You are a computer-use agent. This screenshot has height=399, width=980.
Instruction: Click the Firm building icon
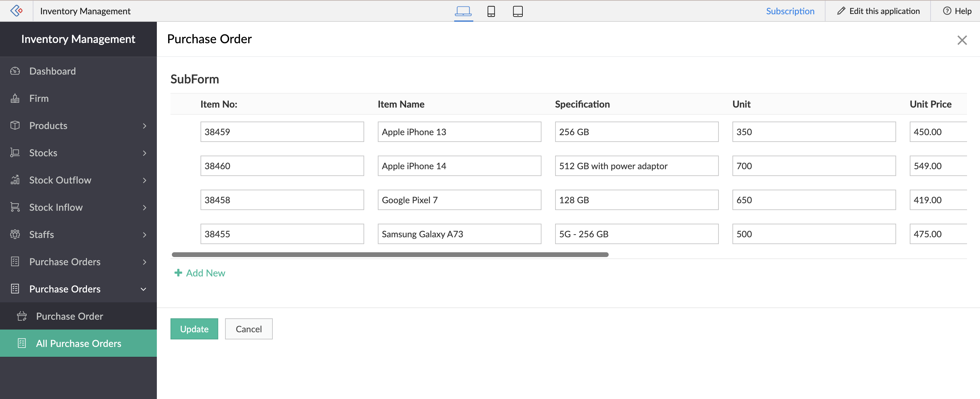pyautogui.click(x=15, y=98)
